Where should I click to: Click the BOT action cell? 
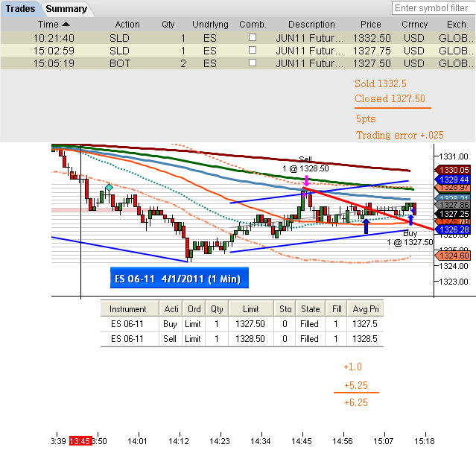[120, 63]
